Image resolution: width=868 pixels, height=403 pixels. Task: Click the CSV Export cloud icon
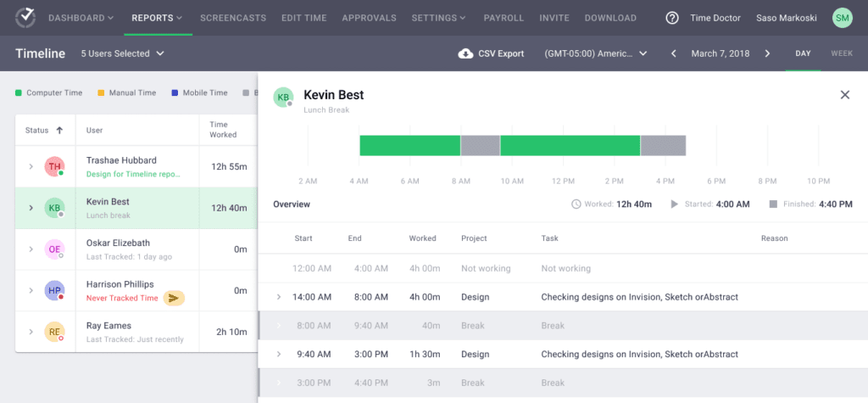pyautogui.click(x=465, y=53)
